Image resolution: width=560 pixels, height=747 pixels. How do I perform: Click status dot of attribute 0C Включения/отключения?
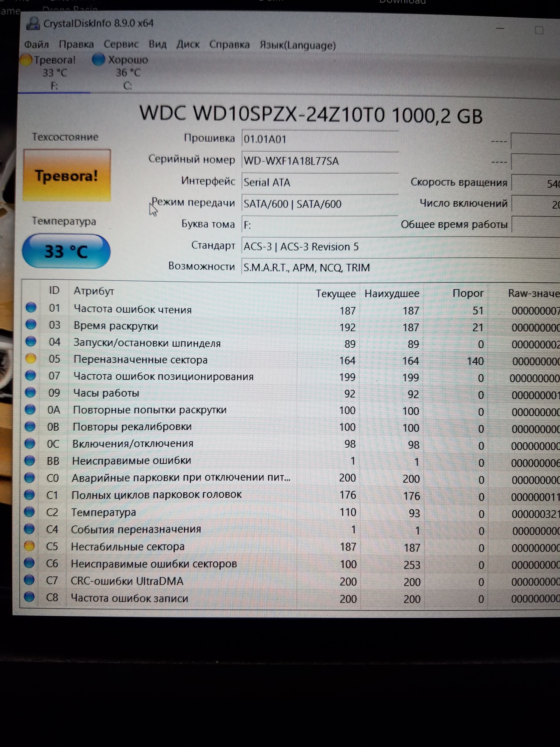click(30, 444)
